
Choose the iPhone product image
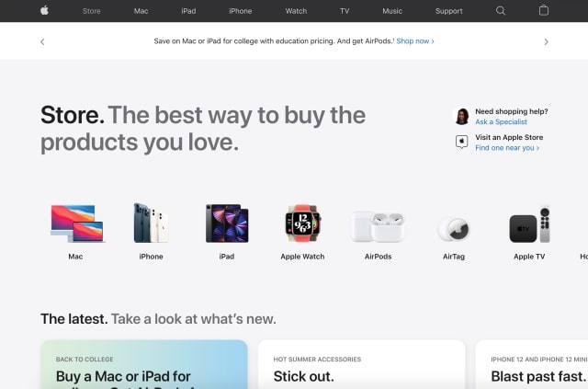(x=151, y=223)
